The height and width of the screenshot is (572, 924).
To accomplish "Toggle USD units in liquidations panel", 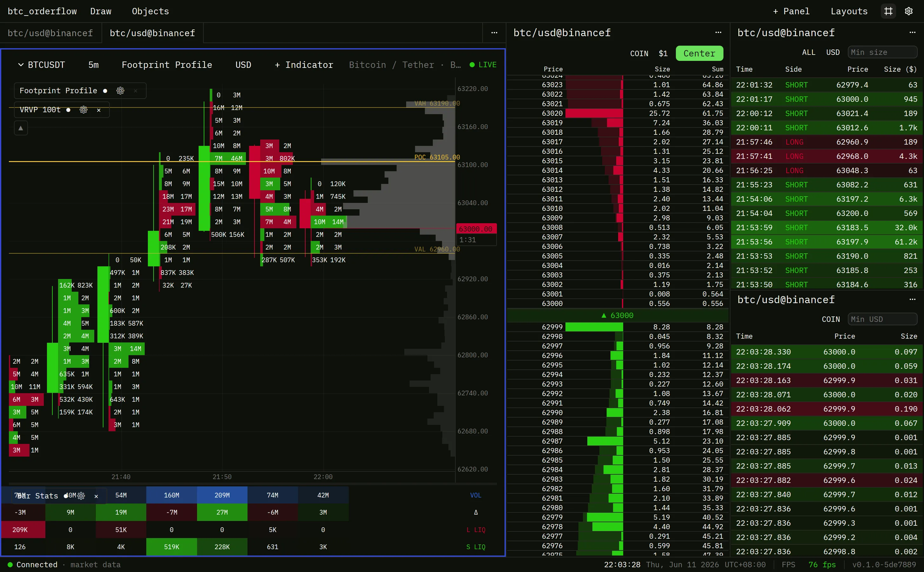I will point(833,52).
